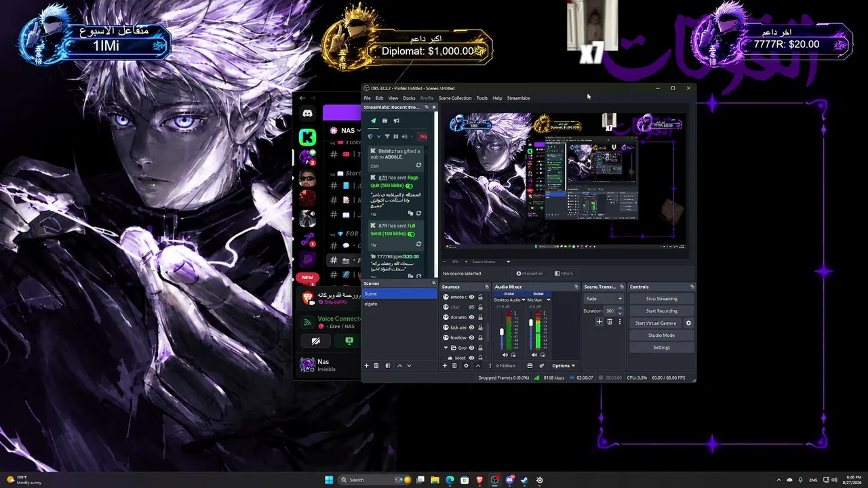868x488 pixels.
Task: Move the selected source up in Sources
Action: [477, 365]
